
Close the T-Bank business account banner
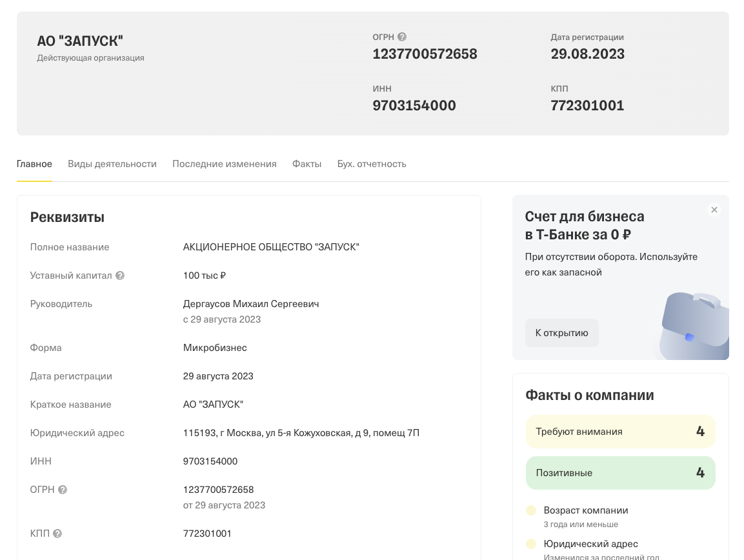coord(714,210)
